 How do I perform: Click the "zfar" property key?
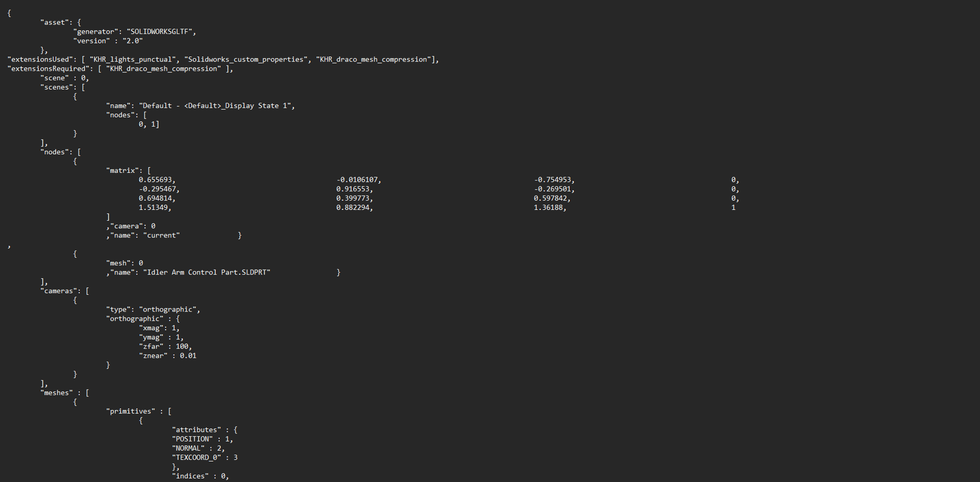(151, 347)
